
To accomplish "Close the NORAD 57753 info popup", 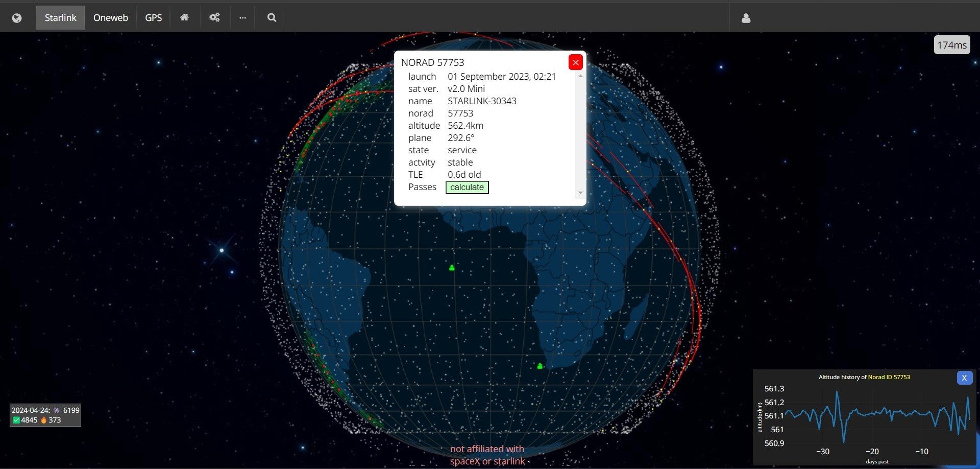I will 575,62.
